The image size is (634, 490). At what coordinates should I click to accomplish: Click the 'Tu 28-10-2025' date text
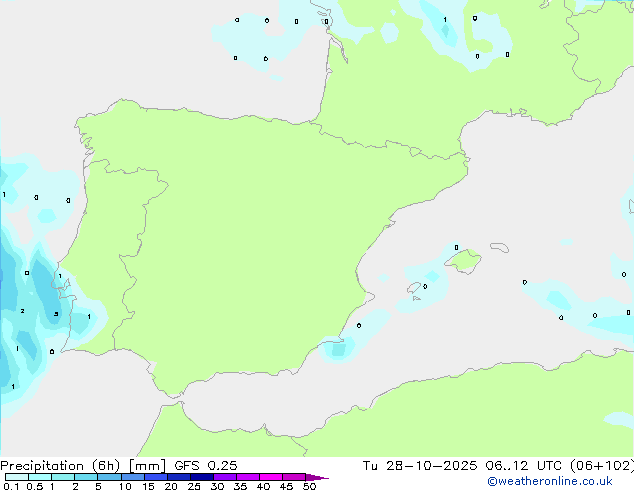pos(420,466)
